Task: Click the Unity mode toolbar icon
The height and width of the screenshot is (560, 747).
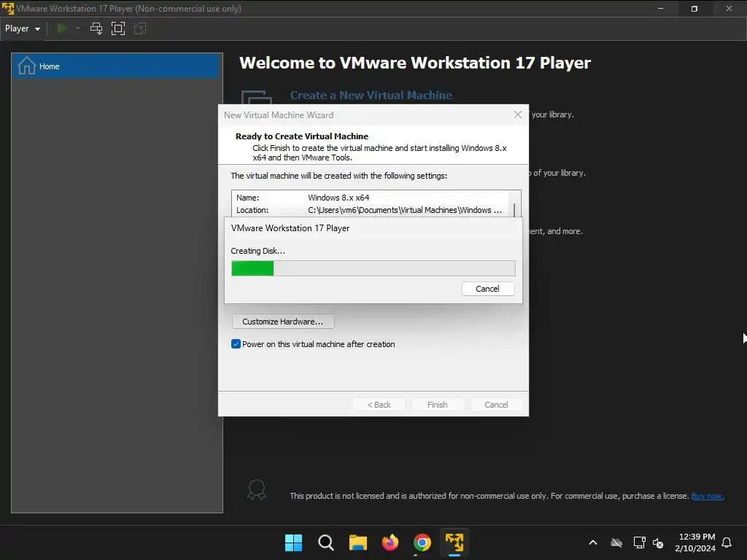Action: click(139, 28)
